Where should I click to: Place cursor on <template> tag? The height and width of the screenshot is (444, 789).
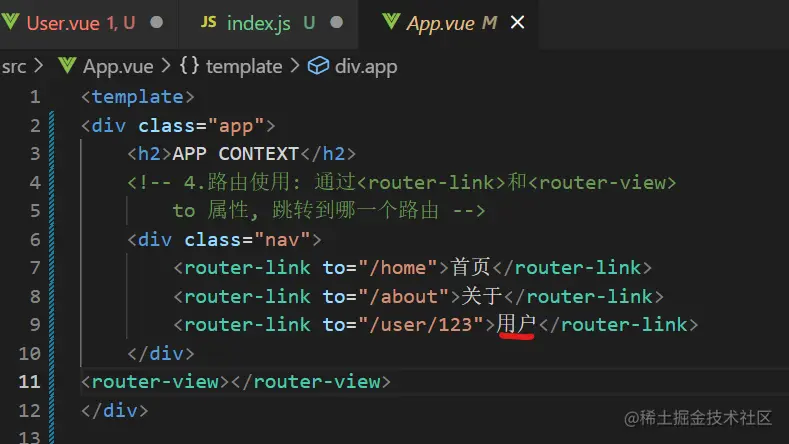pos(138,97)
